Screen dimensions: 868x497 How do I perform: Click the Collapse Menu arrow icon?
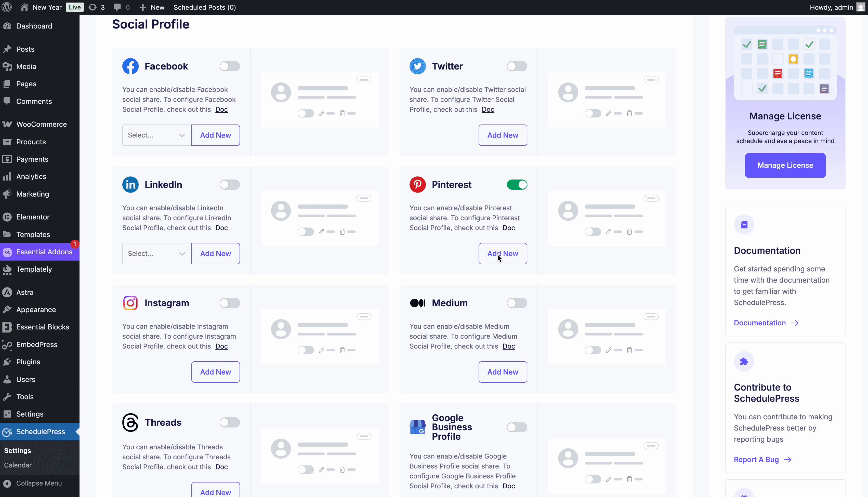7,483
